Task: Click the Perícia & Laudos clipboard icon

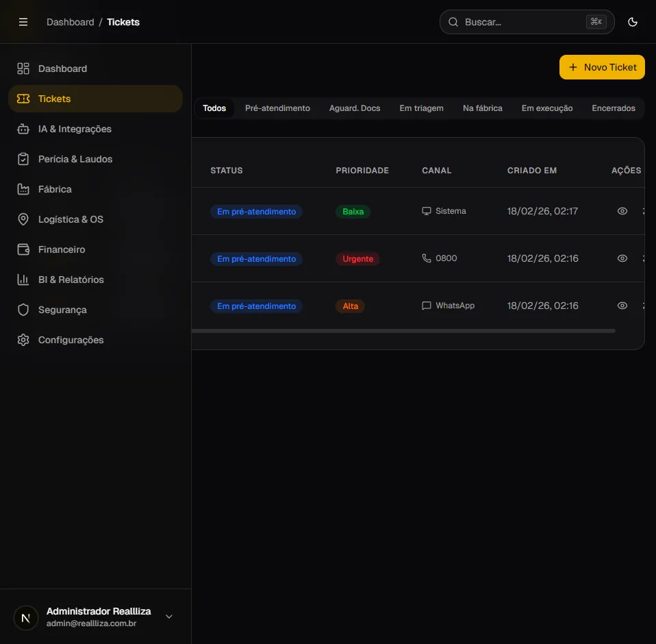Action: (x=23, y=159)
